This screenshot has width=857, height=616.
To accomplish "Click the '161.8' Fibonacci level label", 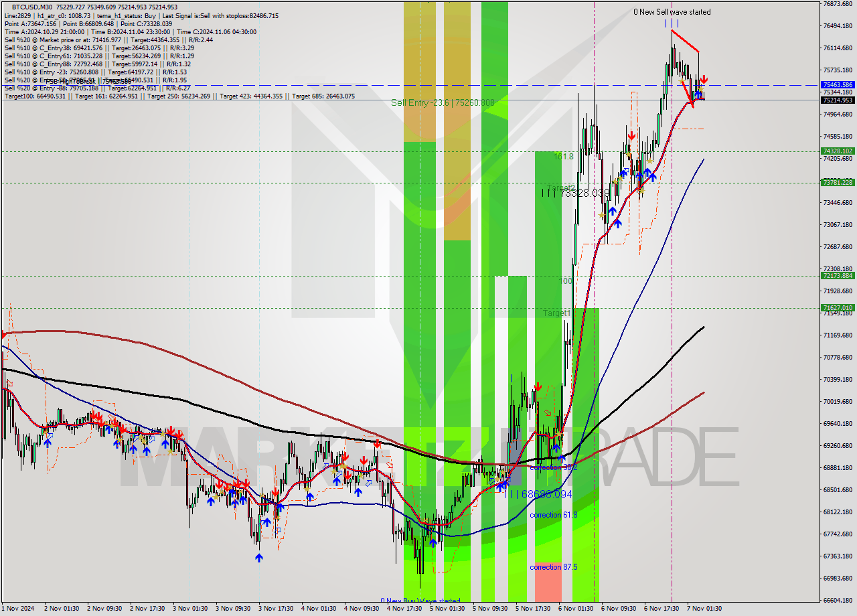I will pyautogui.click(x=564, y=156).
